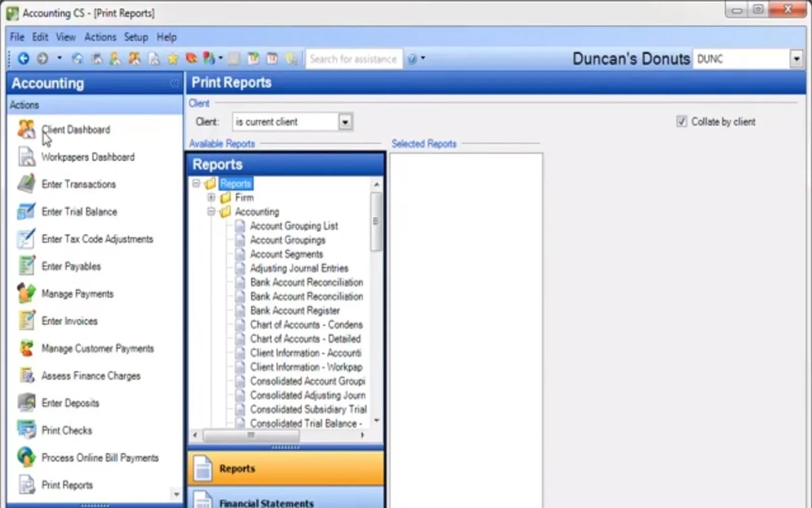Click the Manage Payments icon
Viewport: 812px width, 508px height.
pyautogui.click(x=26, y=294)
